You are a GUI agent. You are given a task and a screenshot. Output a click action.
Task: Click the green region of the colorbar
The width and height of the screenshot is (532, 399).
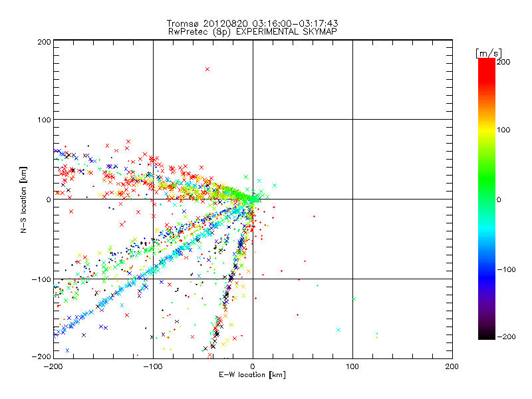tap(487, 180)
